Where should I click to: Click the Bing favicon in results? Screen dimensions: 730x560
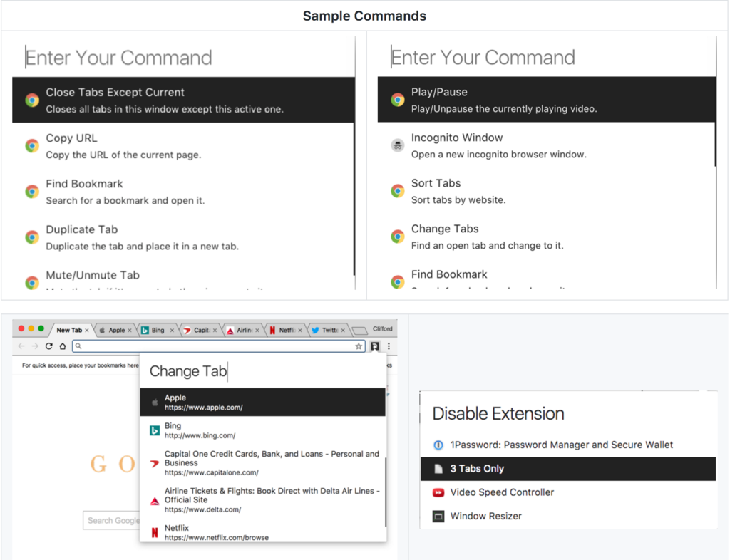[x=155, y=431]
